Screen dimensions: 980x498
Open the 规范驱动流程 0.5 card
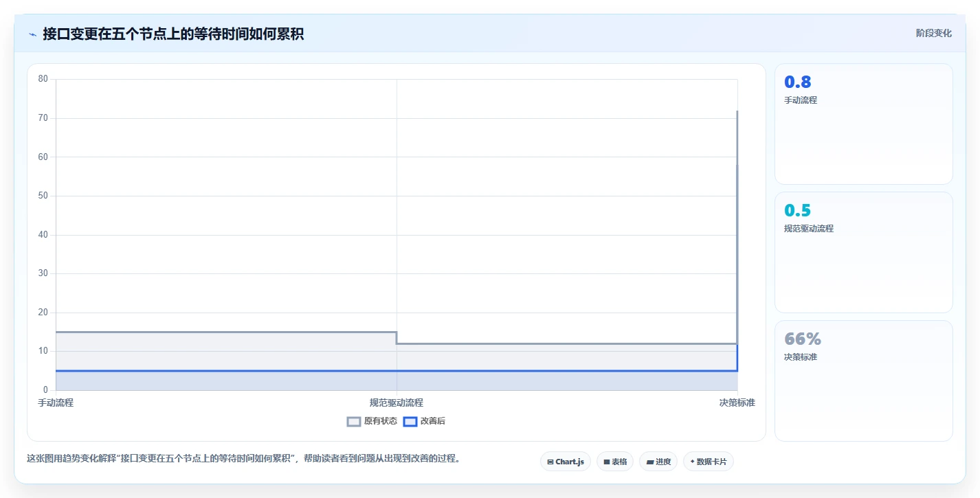tap(864, 253)
